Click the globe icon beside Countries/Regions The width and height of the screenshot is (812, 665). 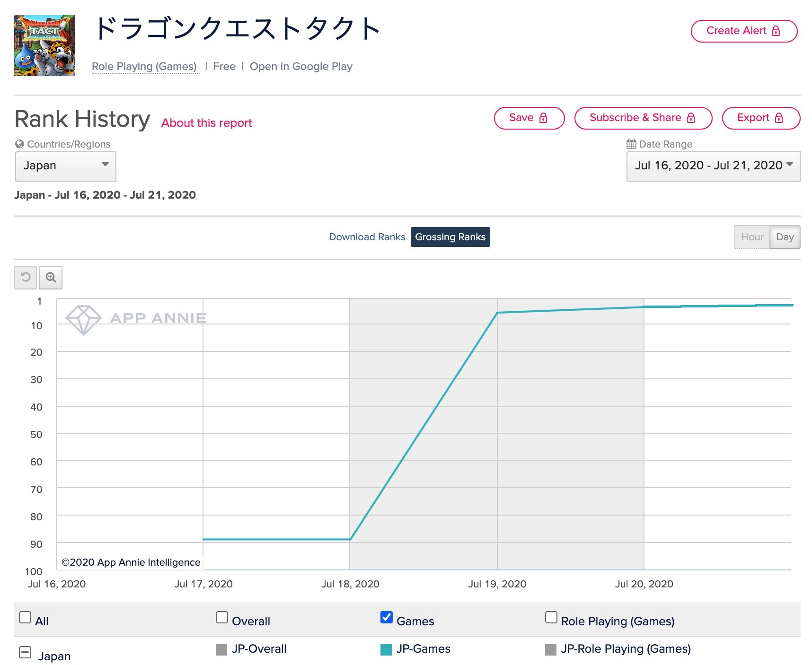[x=19, y=144]
